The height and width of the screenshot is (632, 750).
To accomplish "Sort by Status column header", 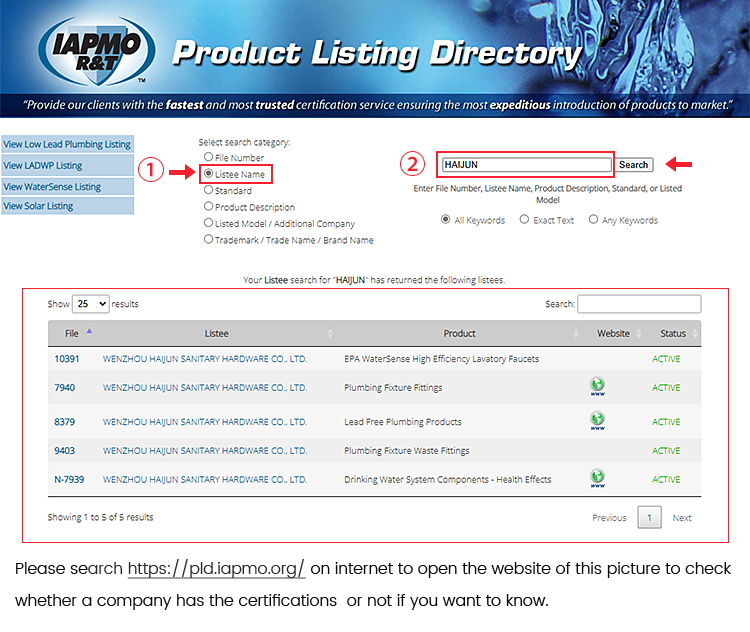I will point(673,333).
